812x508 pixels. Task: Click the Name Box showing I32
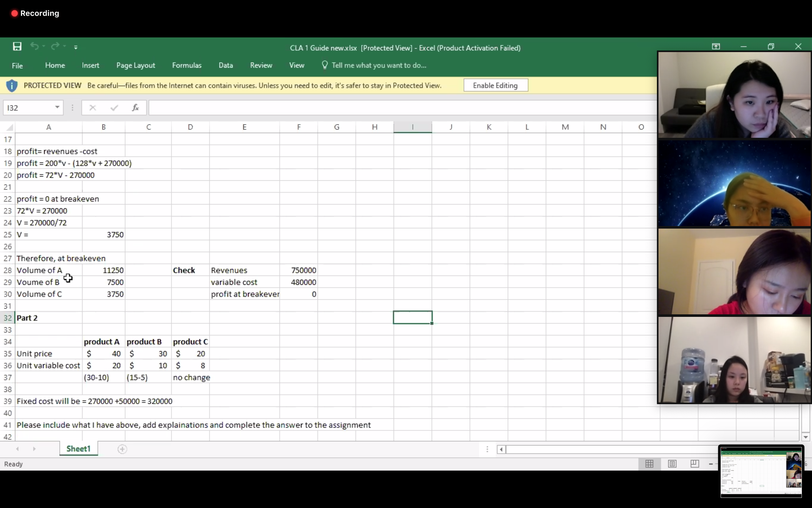[x=28, y=108]
